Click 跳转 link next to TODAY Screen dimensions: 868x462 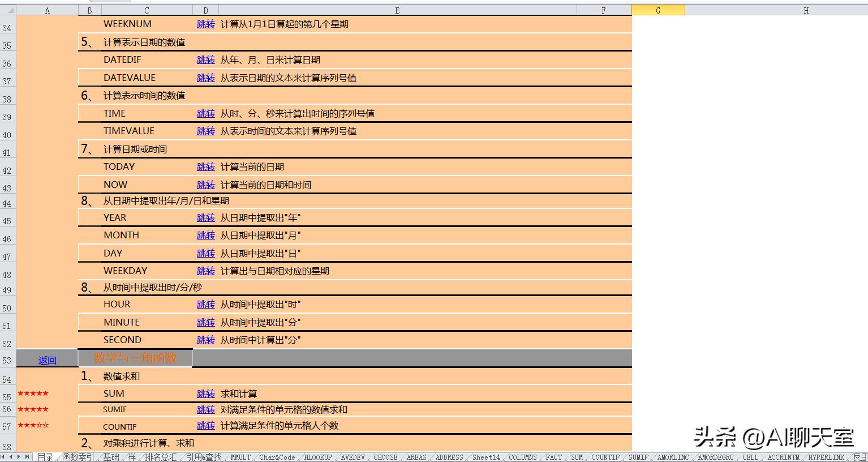[x=205, y=167]
